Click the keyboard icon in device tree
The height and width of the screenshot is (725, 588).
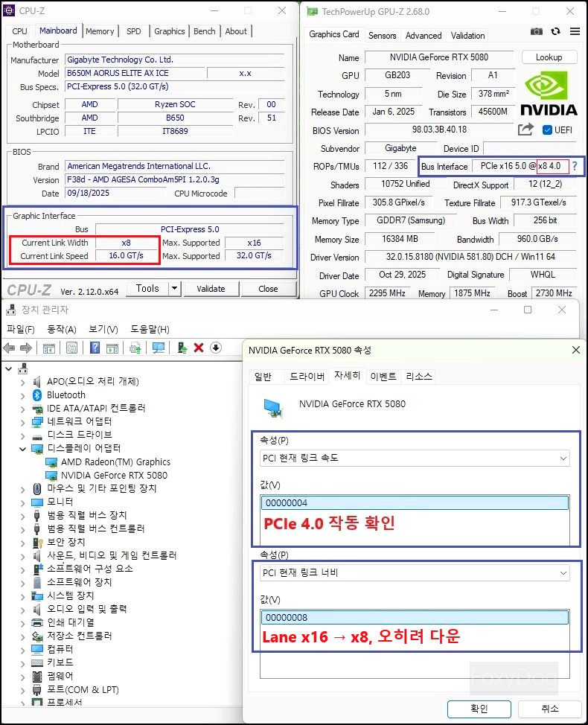click(37, 662)
